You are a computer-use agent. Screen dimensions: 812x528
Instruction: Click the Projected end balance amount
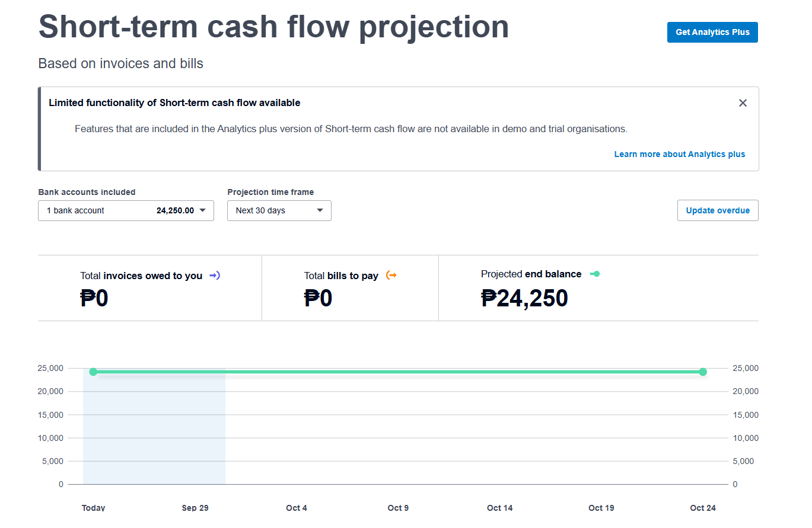[x=524, y=298]
